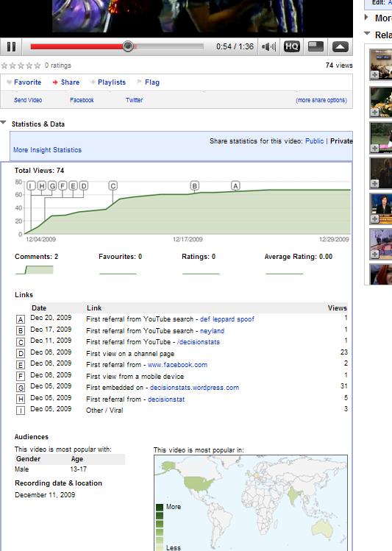The height and width of the screenshot is (551, 392).
Task: Click chart marker F
Action: 63,186
